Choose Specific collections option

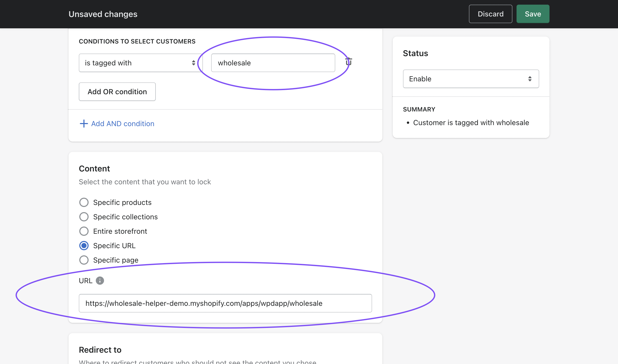point(84,217)
